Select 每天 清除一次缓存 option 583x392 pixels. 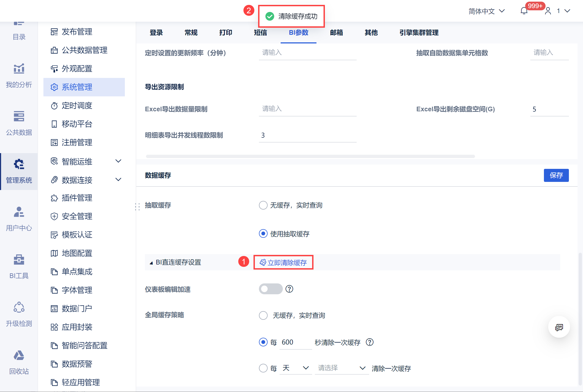click(x=263, y=368)
